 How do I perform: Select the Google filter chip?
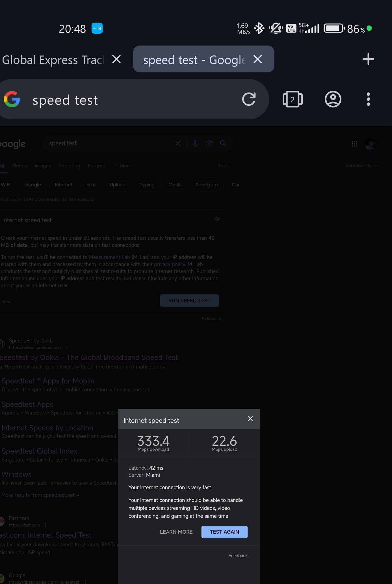(33, 185)
